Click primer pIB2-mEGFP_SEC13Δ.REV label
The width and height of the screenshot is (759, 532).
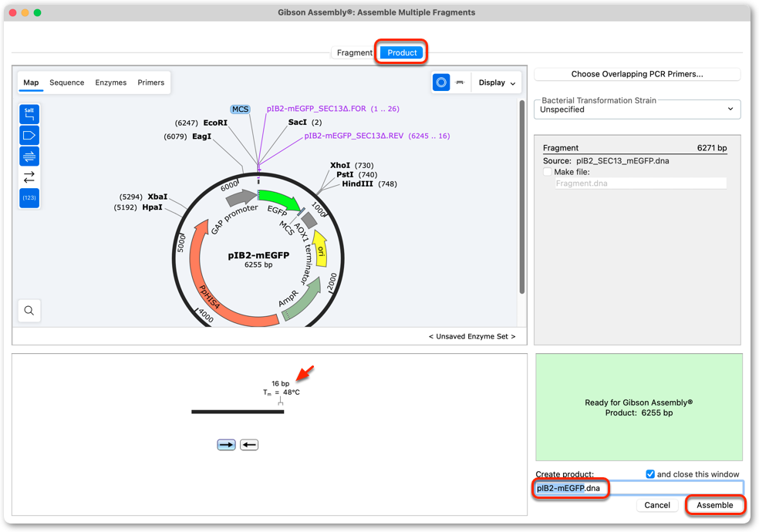pos(353,136)
